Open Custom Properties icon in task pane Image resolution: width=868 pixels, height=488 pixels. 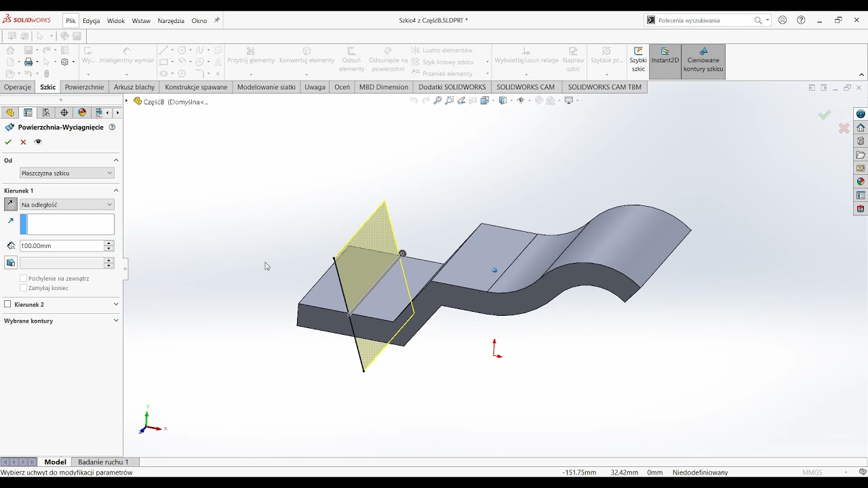[861, 195]
